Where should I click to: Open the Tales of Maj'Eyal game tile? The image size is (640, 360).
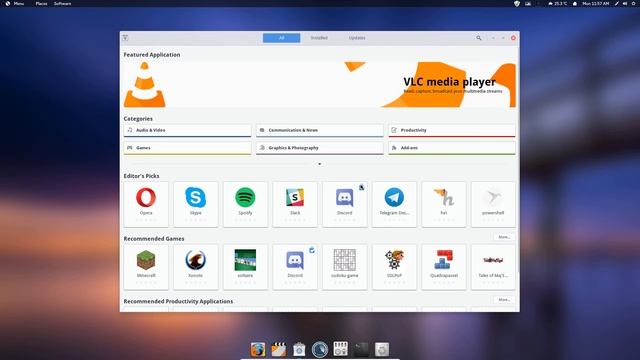(493, 267)
